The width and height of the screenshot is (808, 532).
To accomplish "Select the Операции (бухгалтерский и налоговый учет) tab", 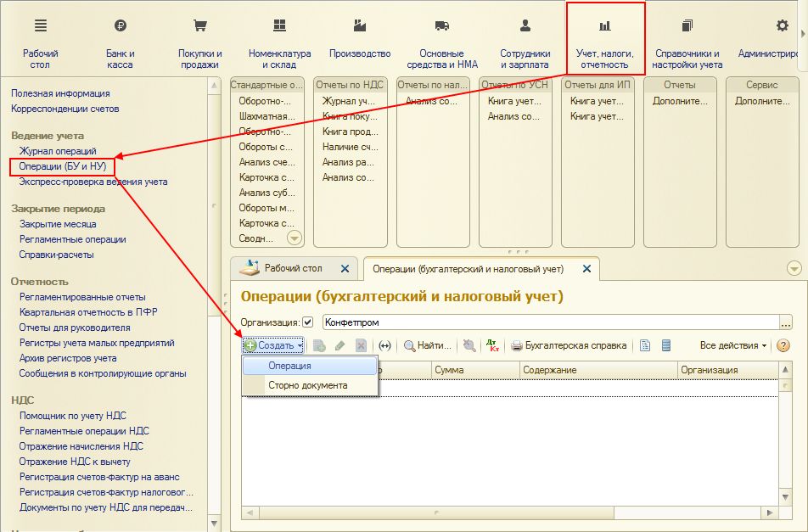I will 468,269.
